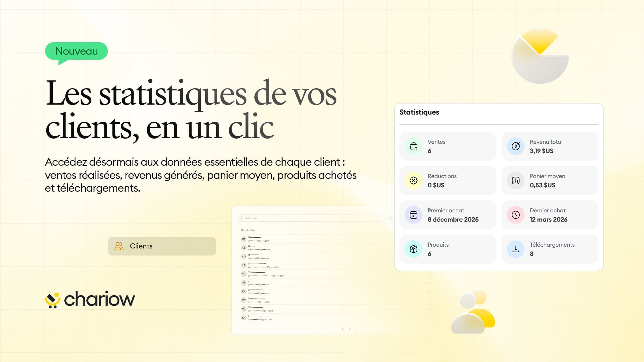
Task: Click the Revenu total dollar icon
Action: tap(515, 146)
